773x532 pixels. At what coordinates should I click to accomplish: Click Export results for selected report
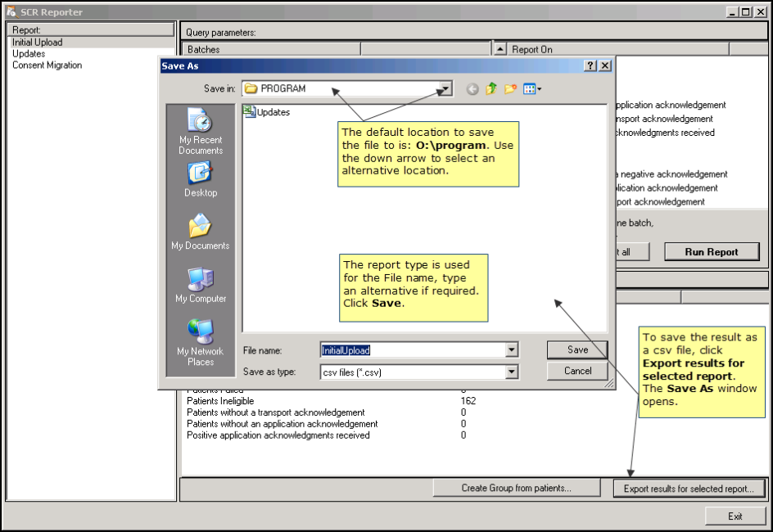688,489
